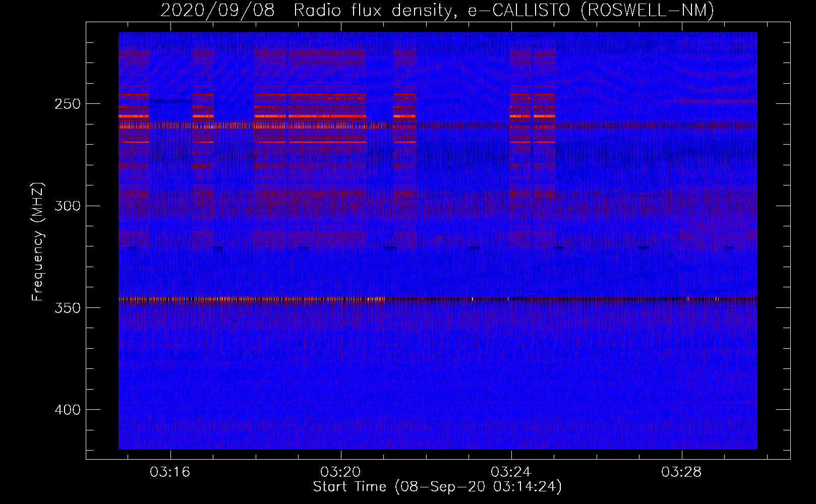Image resolution: width=816 pixels, height=504 pixels.
Task: Select the 300 frequency axis label
Action: (x=68, y=206)
